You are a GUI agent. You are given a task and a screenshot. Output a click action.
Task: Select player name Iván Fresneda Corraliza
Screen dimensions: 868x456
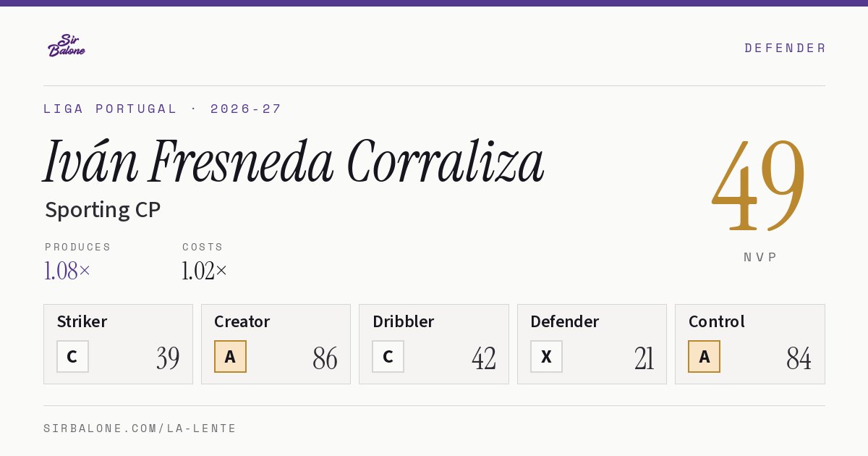click(x=293, y=161)
